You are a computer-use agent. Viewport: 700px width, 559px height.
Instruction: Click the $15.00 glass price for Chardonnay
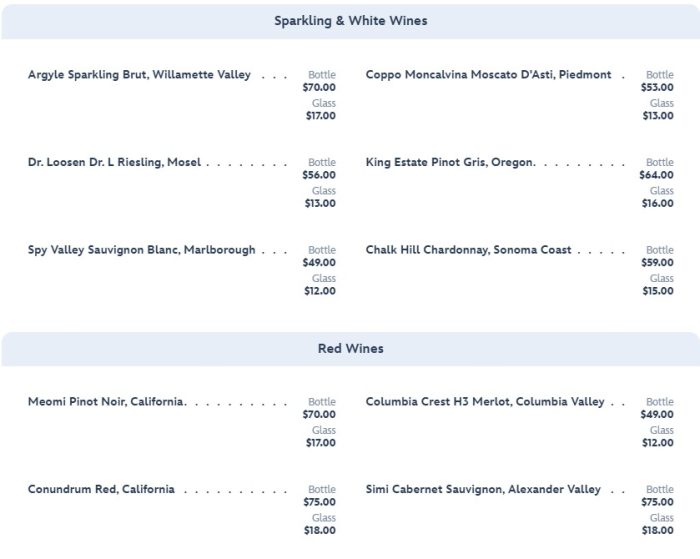[x=658, y=292]
